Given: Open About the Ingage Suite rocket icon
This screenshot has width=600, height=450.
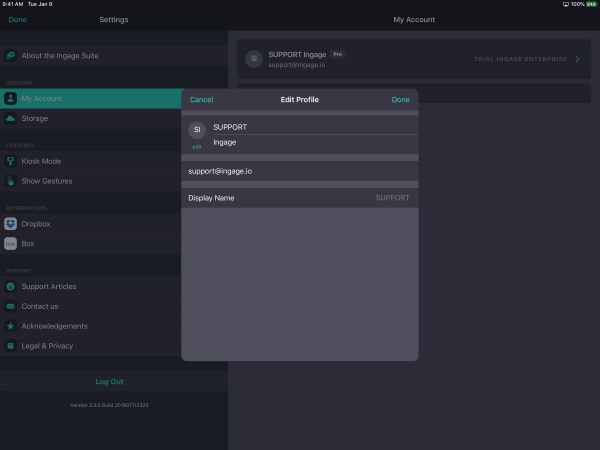Looking at the screenshot, I should pos(10,56).
